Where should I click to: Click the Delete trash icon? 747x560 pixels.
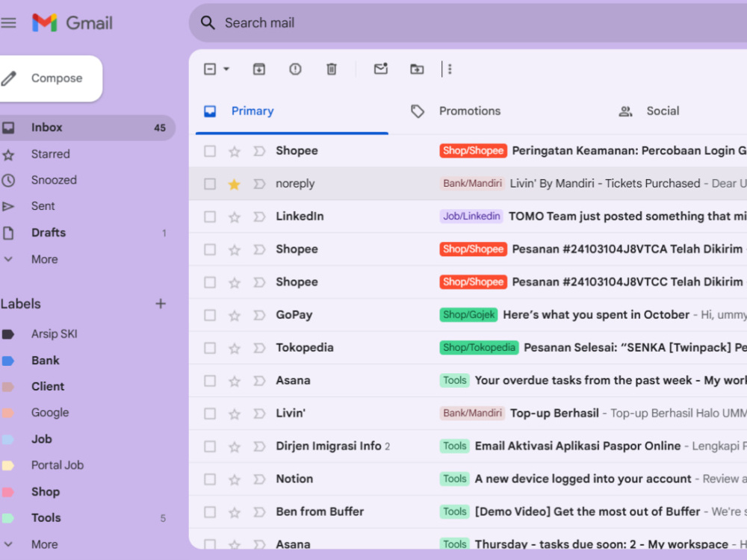click(x=332, y=69)
